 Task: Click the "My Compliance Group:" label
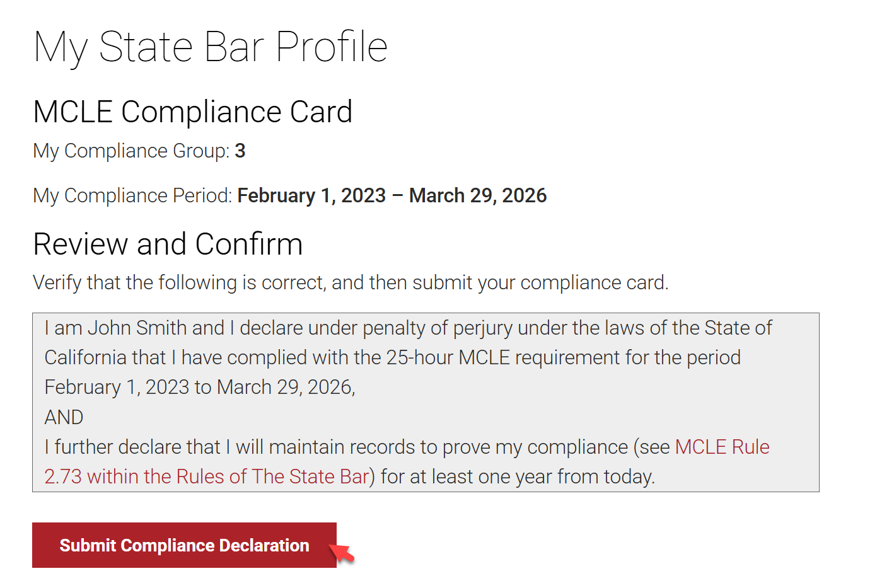click(x=131, y=151)
